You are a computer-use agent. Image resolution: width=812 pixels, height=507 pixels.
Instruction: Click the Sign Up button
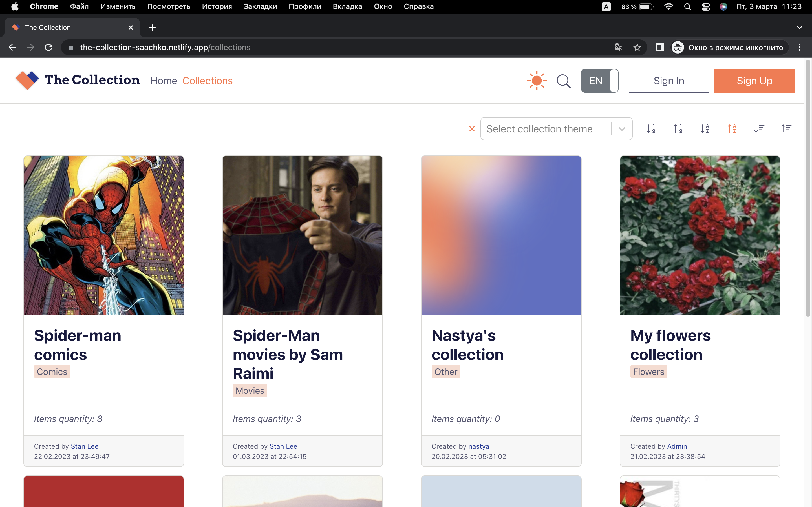(x=754, y=81)
